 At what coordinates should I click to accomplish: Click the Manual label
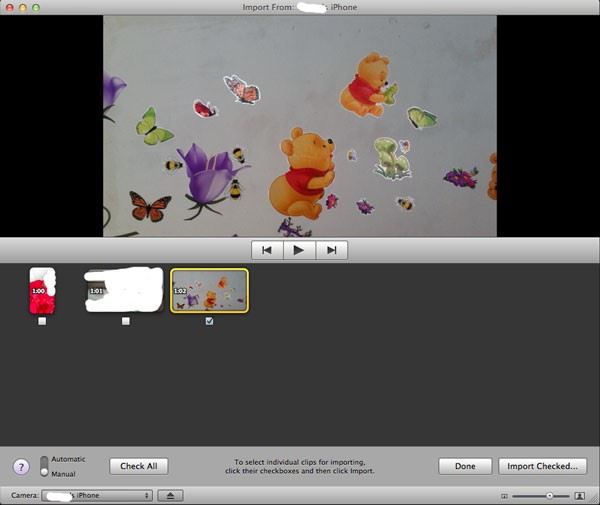64,474
